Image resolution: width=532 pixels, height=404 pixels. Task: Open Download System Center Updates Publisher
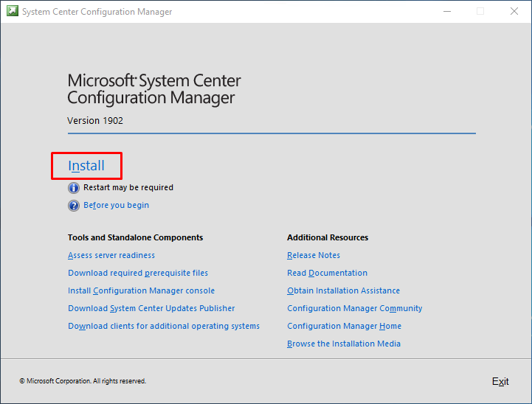click(151, 308)
